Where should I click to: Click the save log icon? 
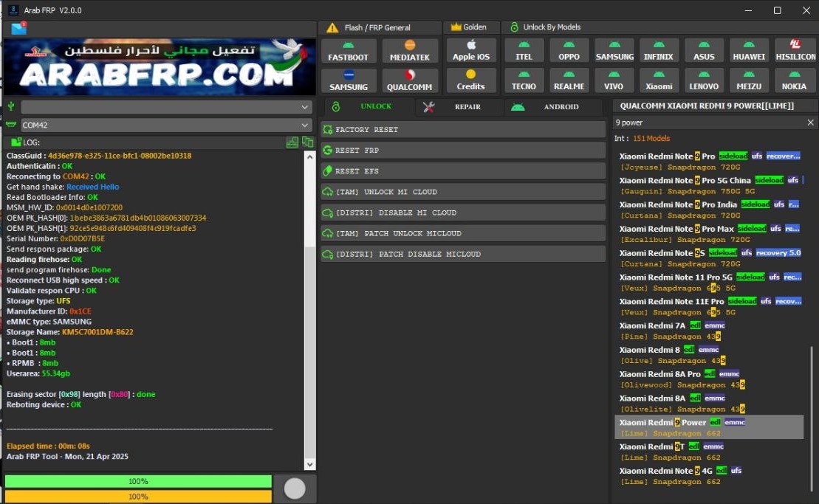pyautogui.click(x=292, y=142)
